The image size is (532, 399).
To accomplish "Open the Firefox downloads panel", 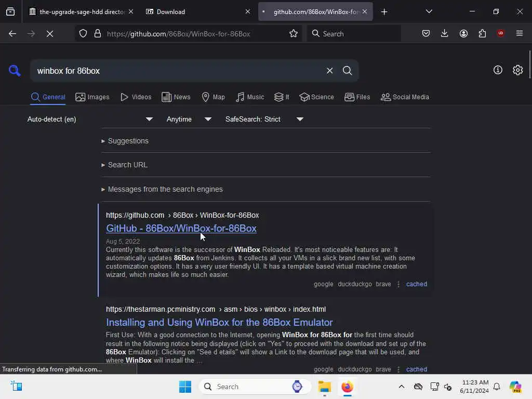I will 445,33.
